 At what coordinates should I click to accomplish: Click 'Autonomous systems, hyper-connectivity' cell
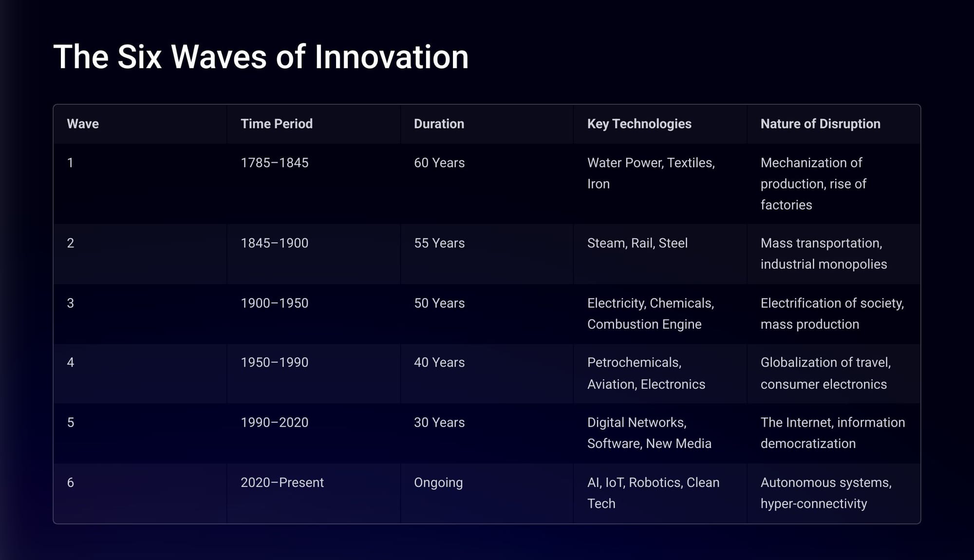pos(834,493)
